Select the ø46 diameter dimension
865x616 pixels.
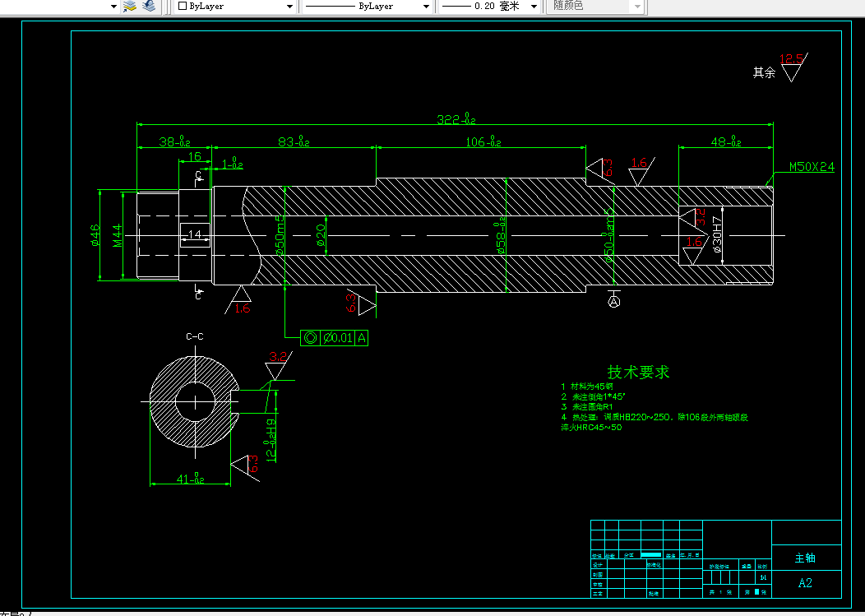95,234
